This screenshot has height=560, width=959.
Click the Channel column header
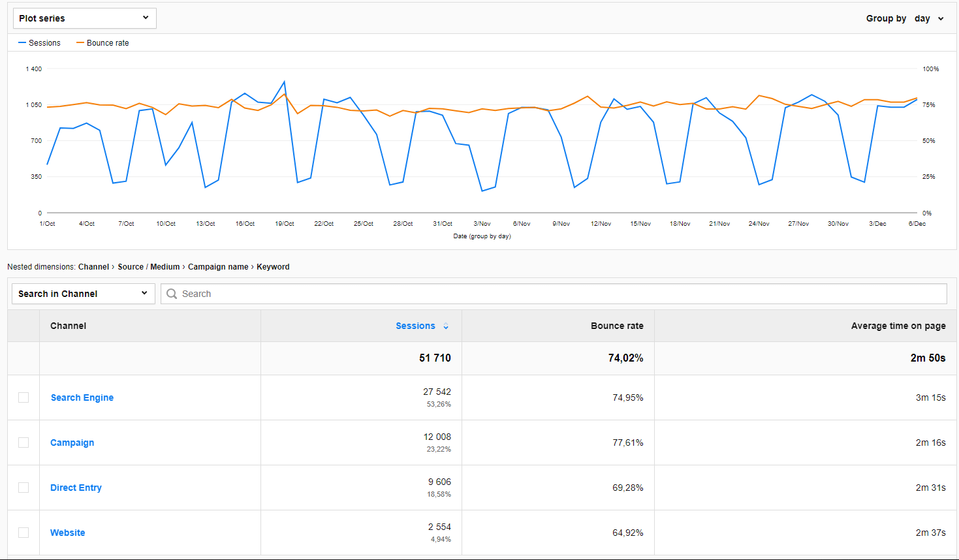(x=68, y=326)
